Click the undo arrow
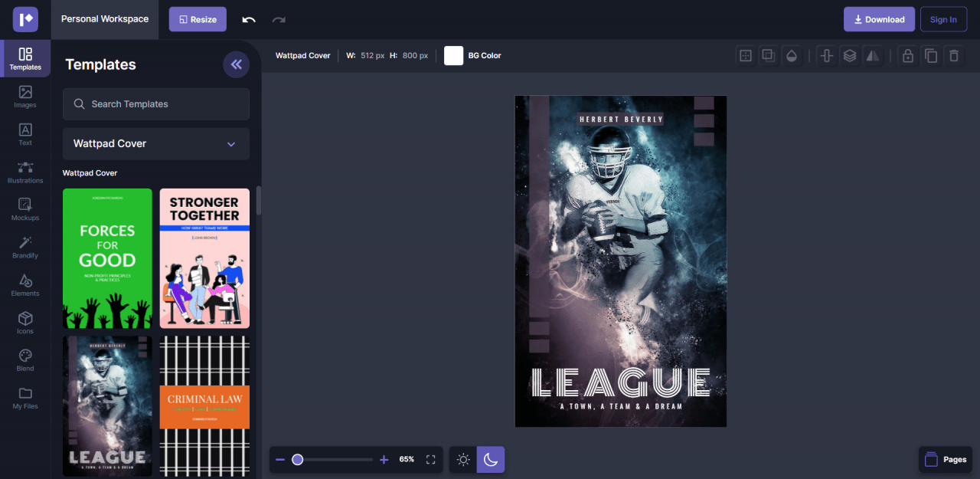 [x=249, y=20]
